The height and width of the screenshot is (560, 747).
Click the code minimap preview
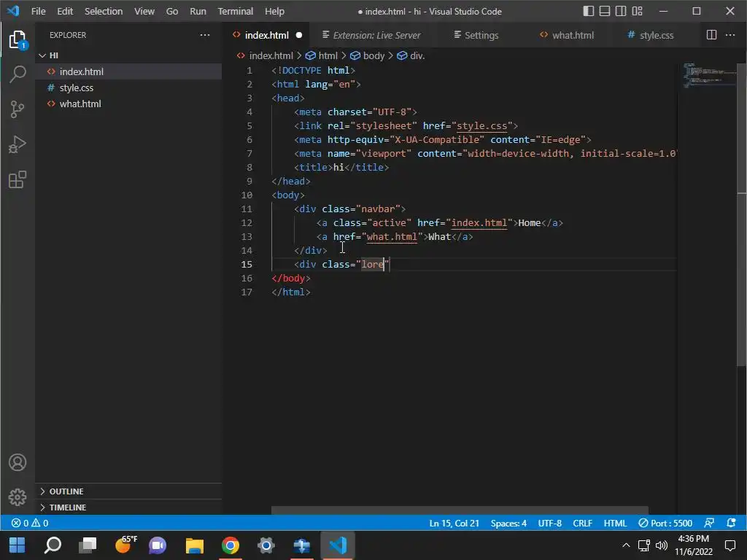(708, 76)
